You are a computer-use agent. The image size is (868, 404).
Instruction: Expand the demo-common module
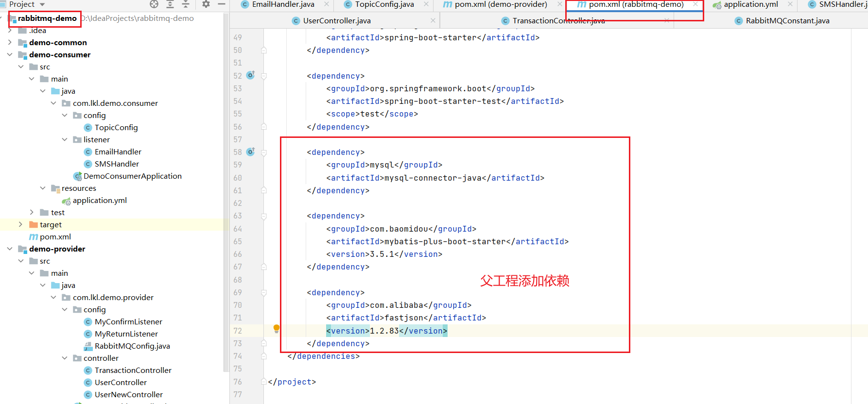click(10, 42)
